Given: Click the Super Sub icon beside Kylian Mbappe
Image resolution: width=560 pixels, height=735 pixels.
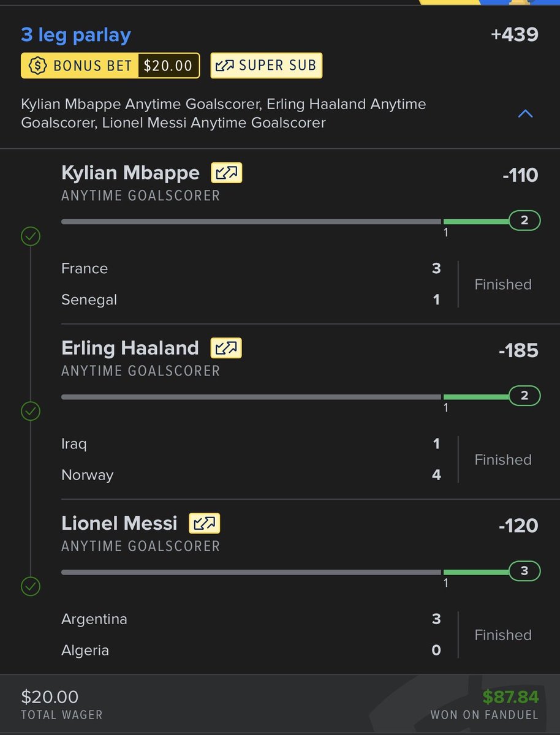Looking at the screenshot, I should pyautogui.click(x=227, y=173).
